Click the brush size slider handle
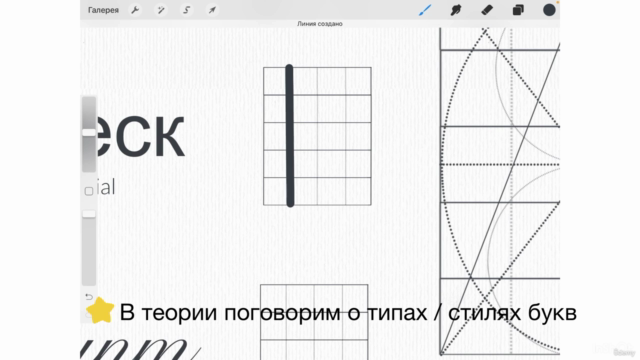The width and height of the screenshot is (640, 360). click(x=89, y=133)
